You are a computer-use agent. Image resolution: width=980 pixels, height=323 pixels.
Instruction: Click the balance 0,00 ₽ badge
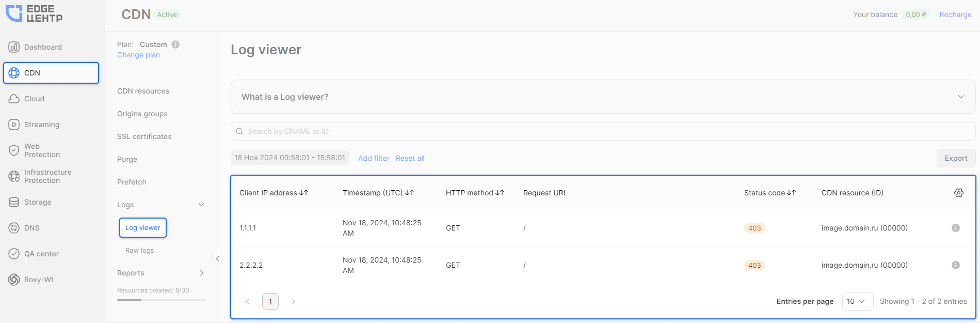[x=916, y=14]
